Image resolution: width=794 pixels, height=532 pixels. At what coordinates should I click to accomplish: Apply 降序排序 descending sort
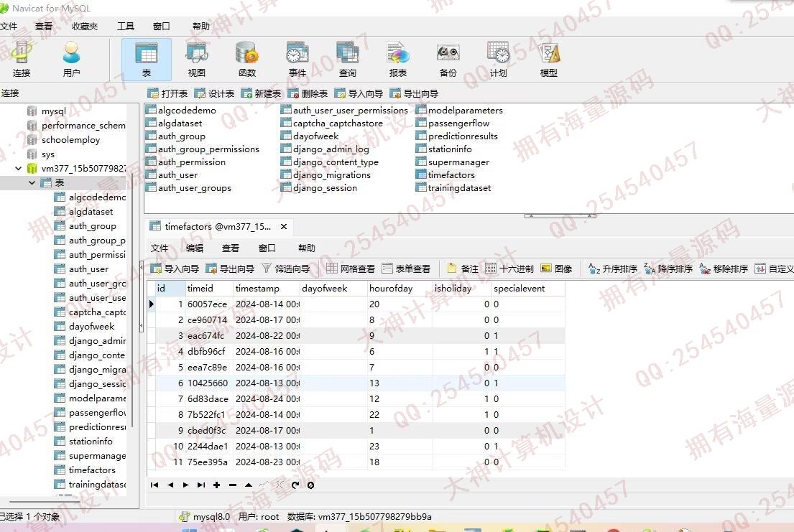(x=668, y=269)
